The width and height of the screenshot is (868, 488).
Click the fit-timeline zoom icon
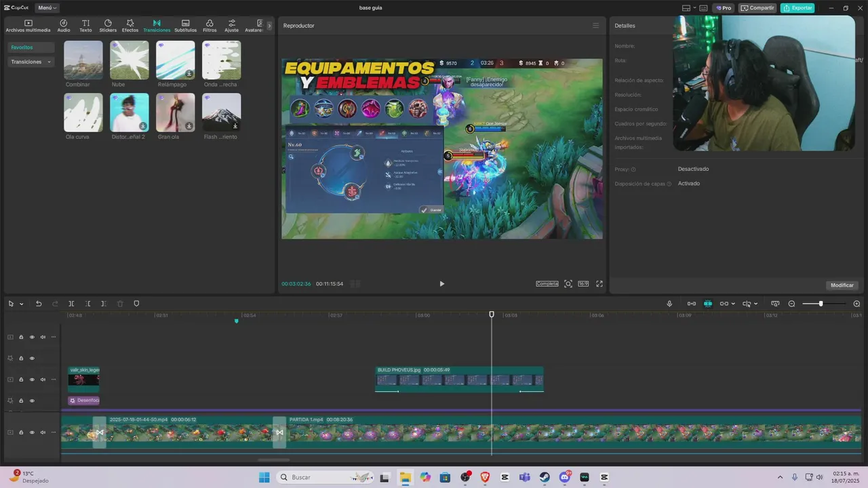pos(775,304)
